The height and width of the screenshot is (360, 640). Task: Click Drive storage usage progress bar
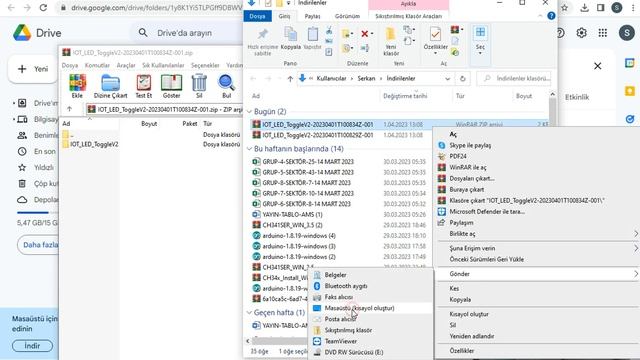38,212
